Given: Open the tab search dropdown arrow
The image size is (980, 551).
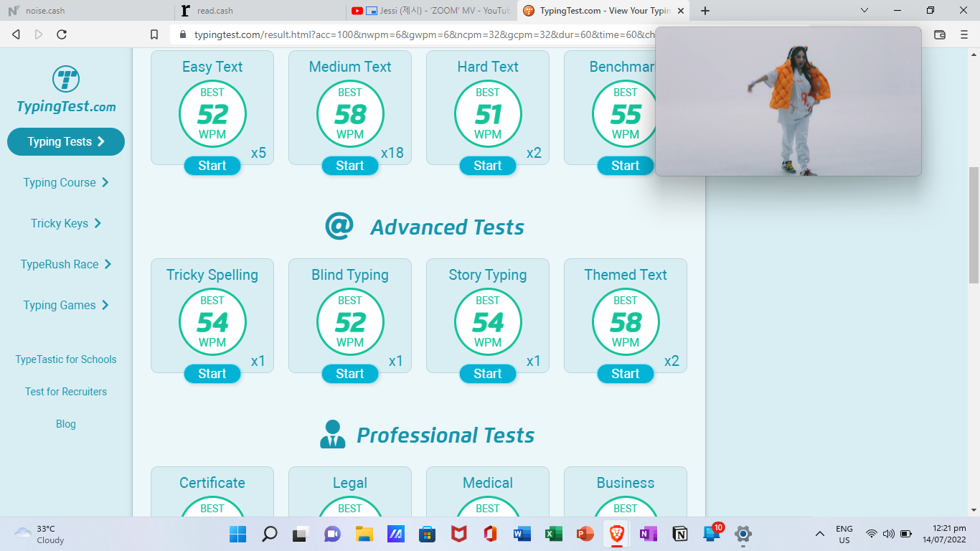Looking at the screenshot, I should pos(864,11).
